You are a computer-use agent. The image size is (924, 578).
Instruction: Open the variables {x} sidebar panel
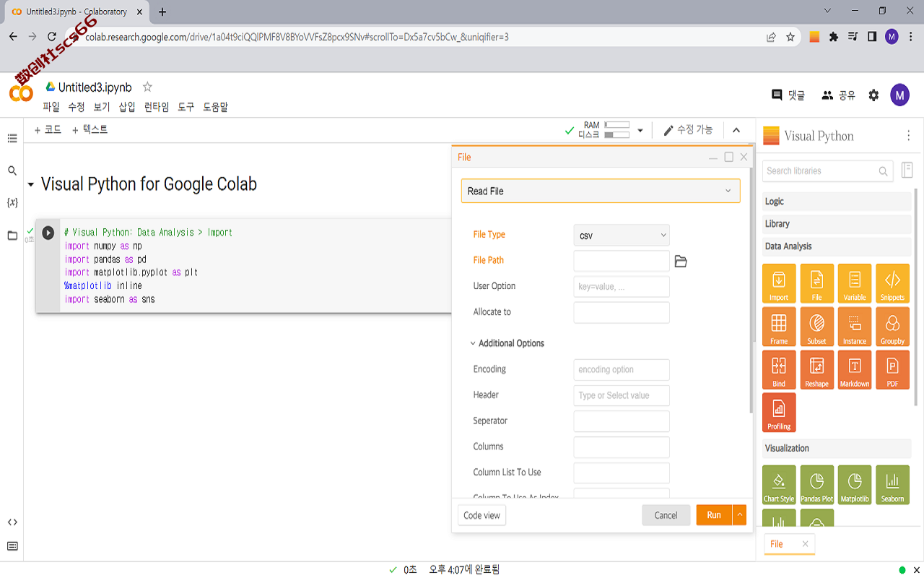(12, 203)
